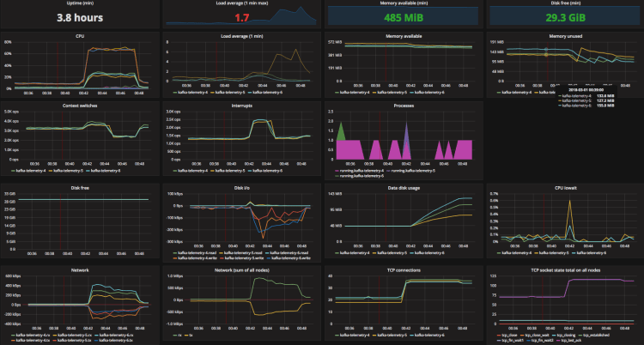Toggle kafka-telemetry-4 in Memory unused legend
Image resolution: width=644 pixels, height=345 pixels.
[516, 93]
